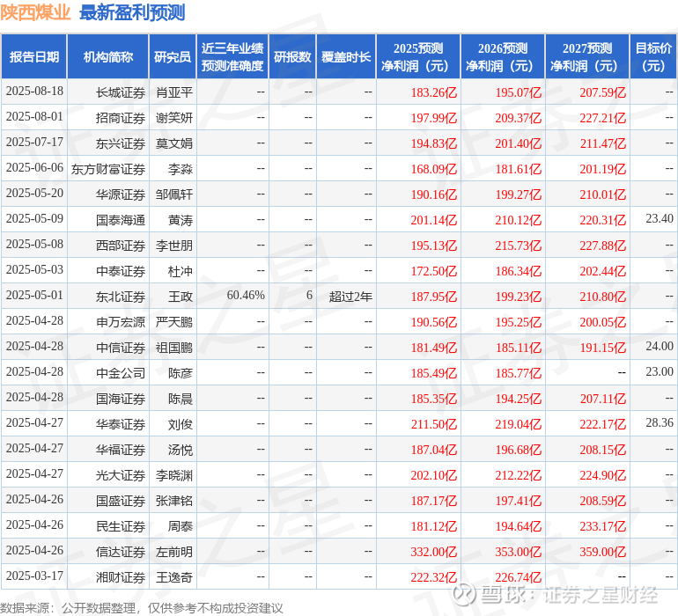The width and height of the screenshot is (678, 616).
Task: Click the value 183.26亿
Action: tap(434, 92)
